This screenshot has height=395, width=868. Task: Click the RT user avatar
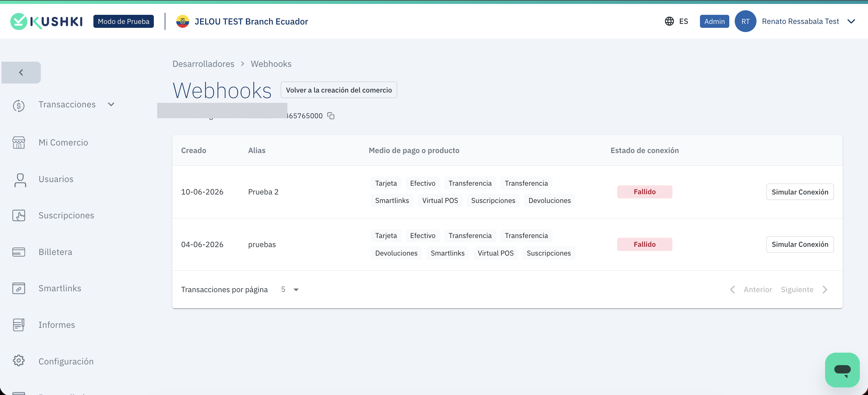(x=745, y=21)
